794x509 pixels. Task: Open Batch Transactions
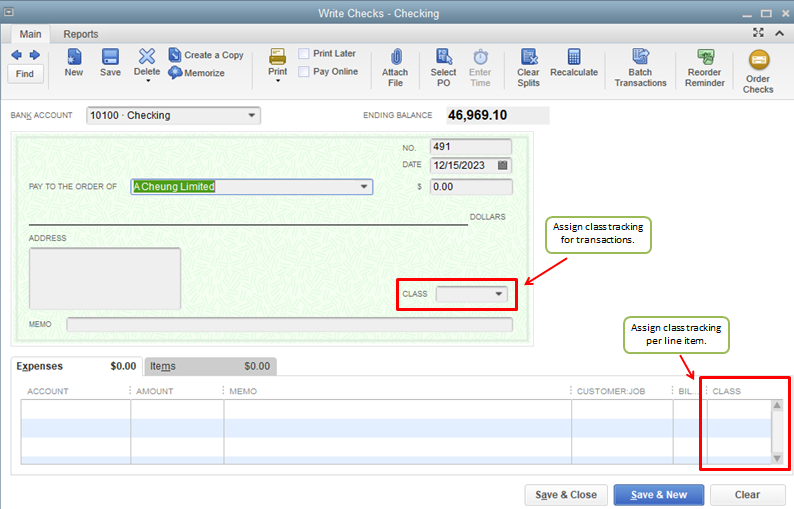(x=641, y=68)
